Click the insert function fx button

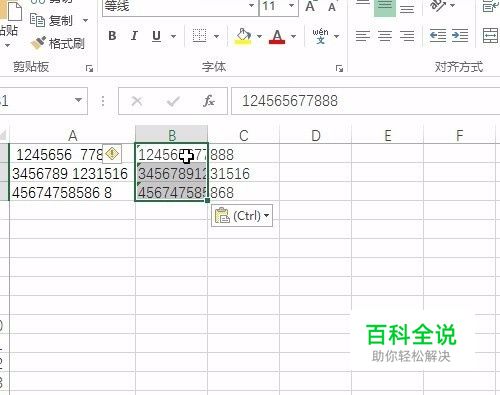click(x=209, y=101)
